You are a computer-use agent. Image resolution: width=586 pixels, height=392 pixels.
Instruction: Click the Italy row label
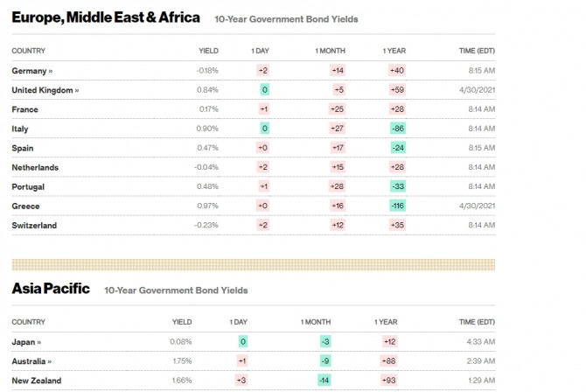coord(20,129)
